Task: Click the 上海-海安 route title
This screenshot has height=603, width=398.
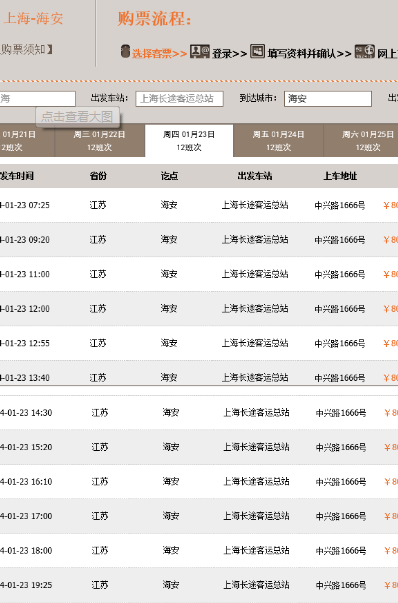Action: 33,18
